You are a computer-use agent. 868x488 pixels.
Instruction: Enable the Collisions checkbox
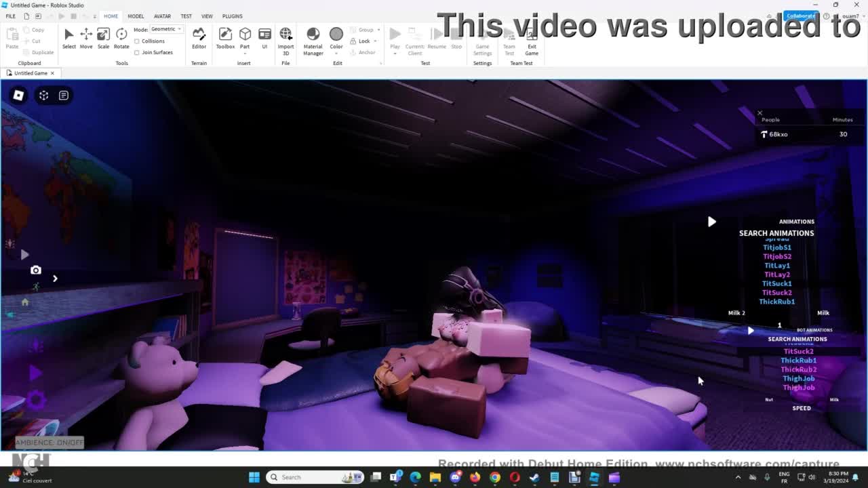137,41
